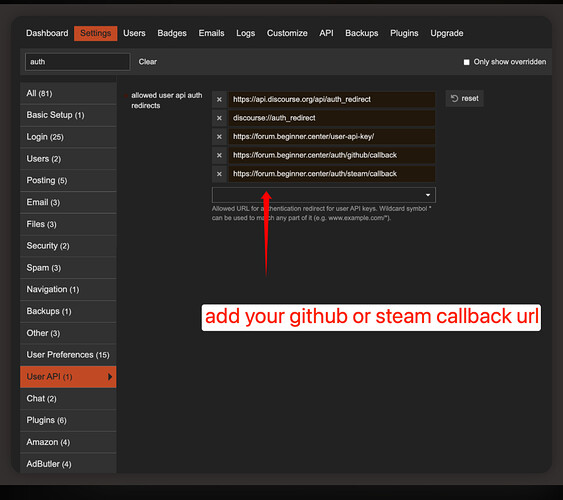Image resolution: width=563 pixels, height=500 pixels.
Task: Delete the user-api-key URL entry
Action: point(219,137)
